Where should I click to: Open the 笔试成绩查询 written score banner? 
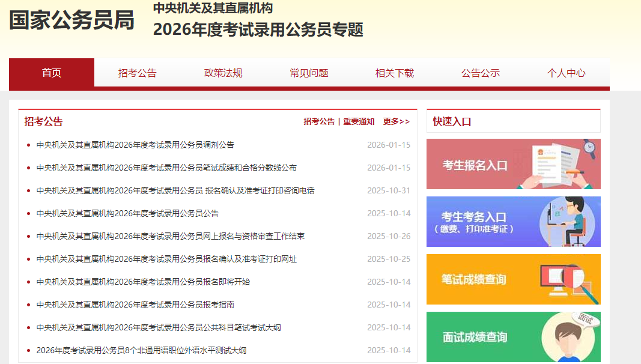pos(513,279)
